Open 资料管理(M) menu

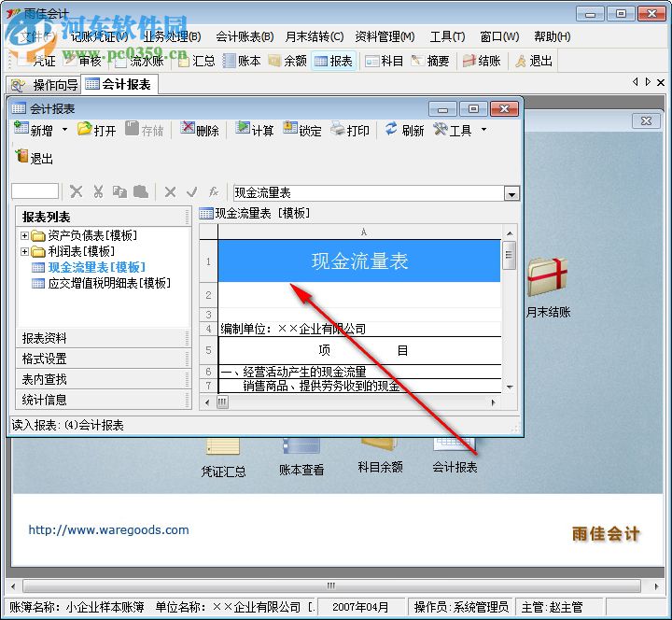coord(385,36)
